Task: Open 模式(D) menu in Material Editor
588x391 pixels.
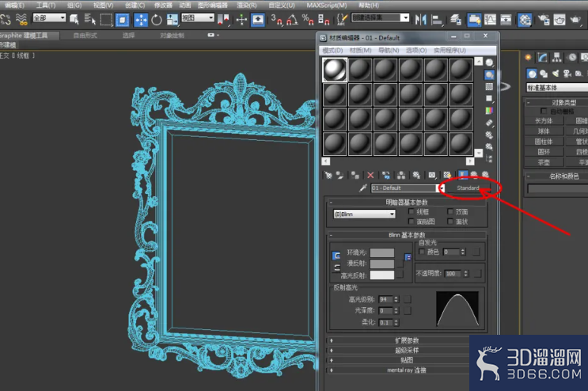Action: coord(332,50)
